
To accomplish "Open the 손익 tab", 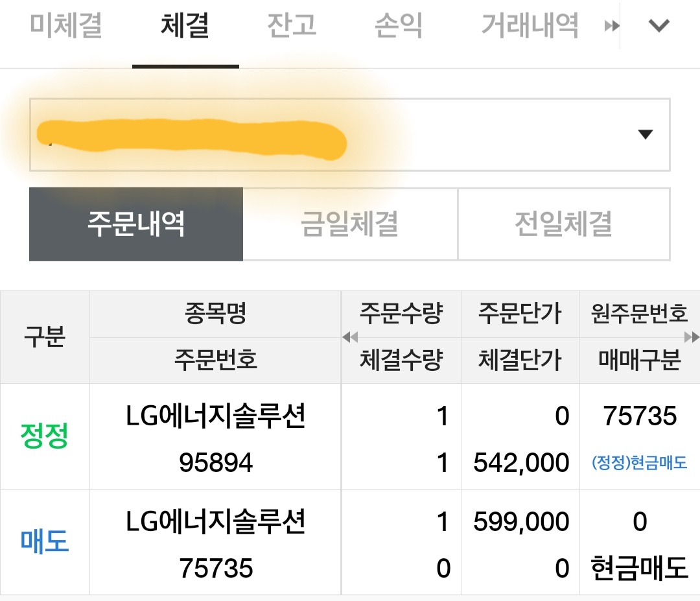I will [399, 25].
